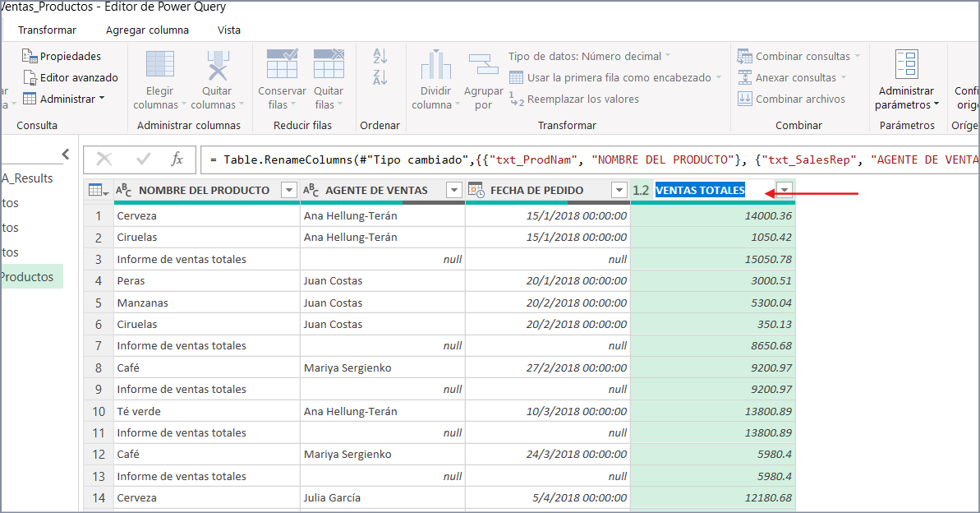Open VENTAS TOTALES filter dropdown
The width and height of the screenshot is (980, 513).
pyautogui.click(x=784, y=190)
